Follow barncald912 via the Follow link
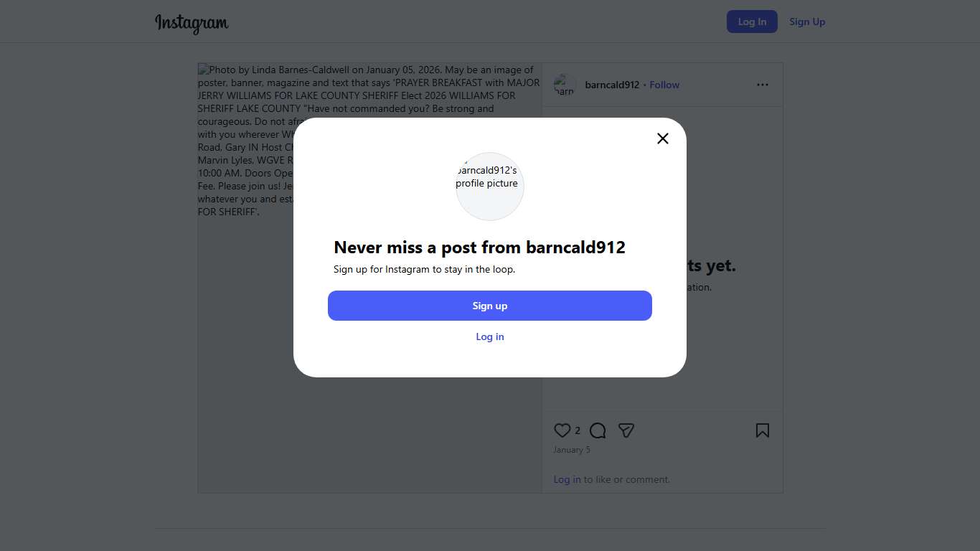Viewport: 980px width, 551px height. pos(664,85)
